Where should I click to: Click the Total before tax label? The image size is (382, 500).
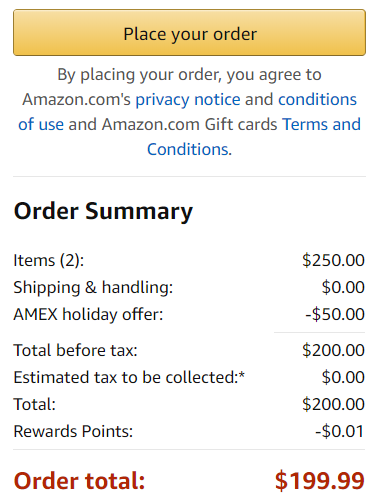[x=75, y=350]
